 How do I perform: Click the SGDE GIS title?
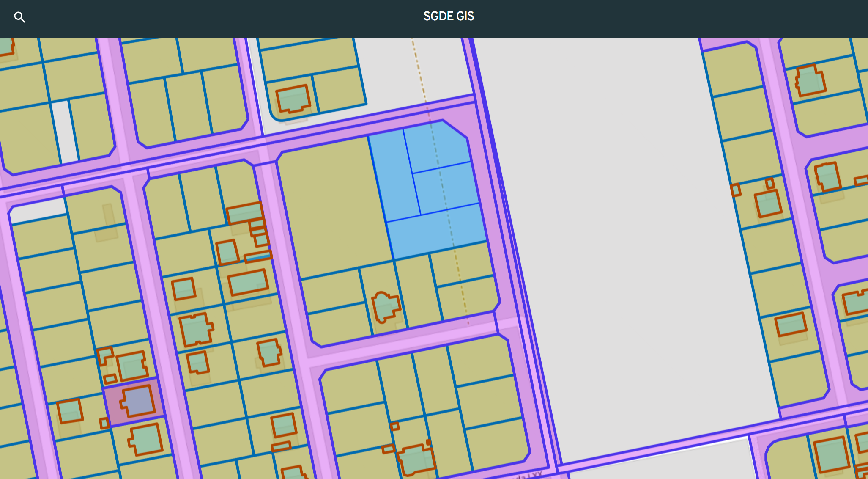tap(449, 16)
